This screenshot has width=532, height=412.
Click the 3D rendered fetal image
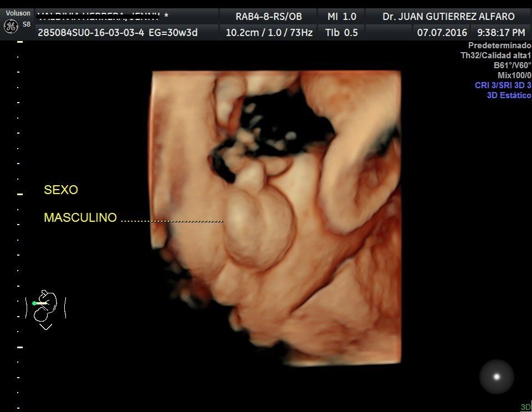[x=275, y=218]
